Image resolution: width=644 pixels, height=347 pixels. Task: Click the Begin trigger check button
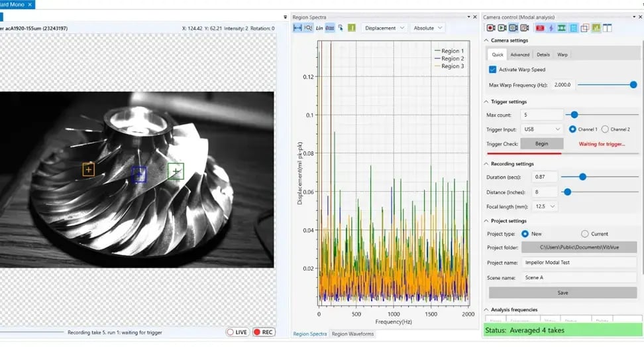(542, 143)
